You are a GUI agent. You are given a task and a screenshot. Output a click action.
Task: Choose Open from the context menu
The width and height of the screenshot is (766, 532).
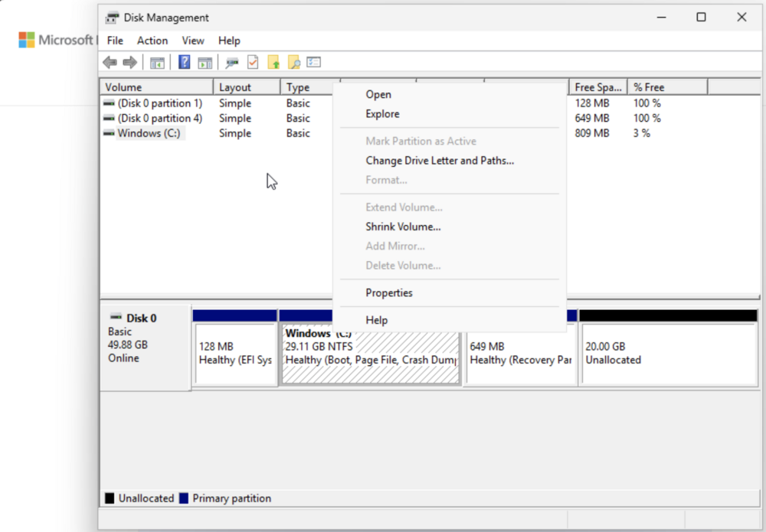pos(450,94)
